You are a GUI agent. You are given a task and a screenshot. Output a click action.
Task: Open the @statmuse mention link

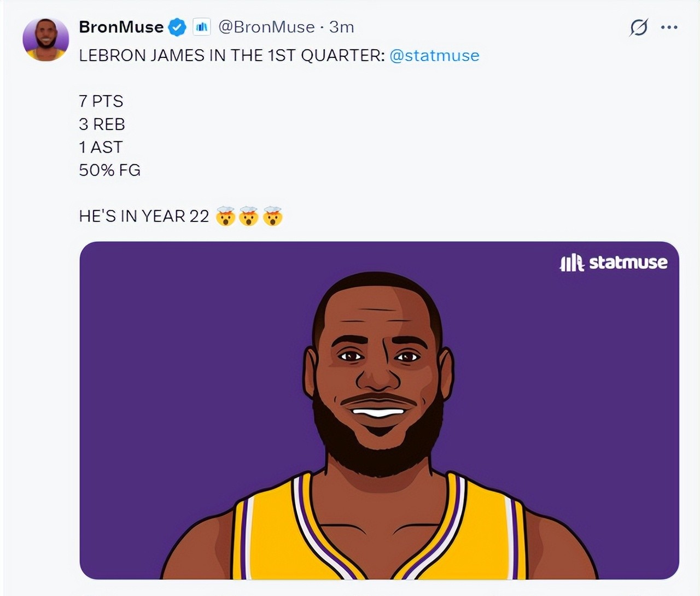tap(434, 55)
